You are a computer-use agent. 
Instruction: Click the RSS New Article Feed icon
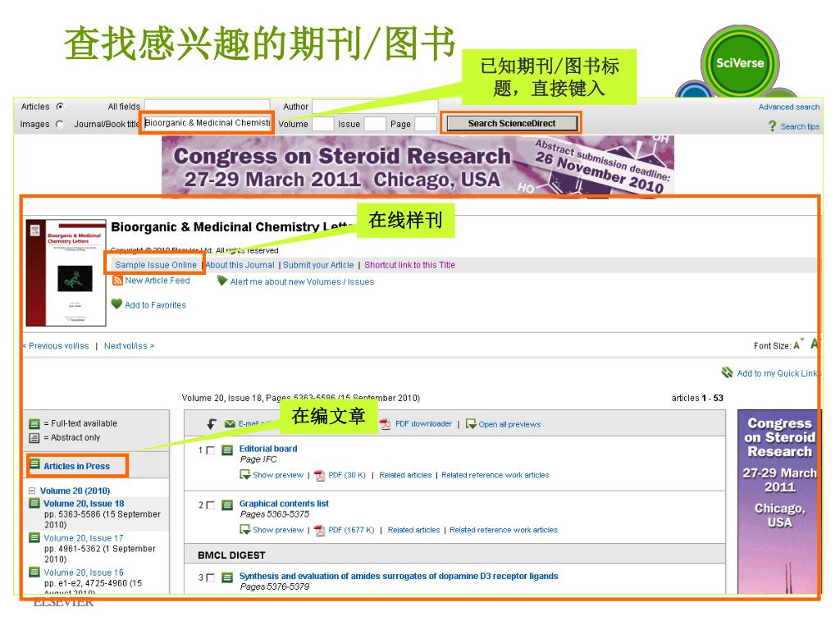(x=116, y=281)
